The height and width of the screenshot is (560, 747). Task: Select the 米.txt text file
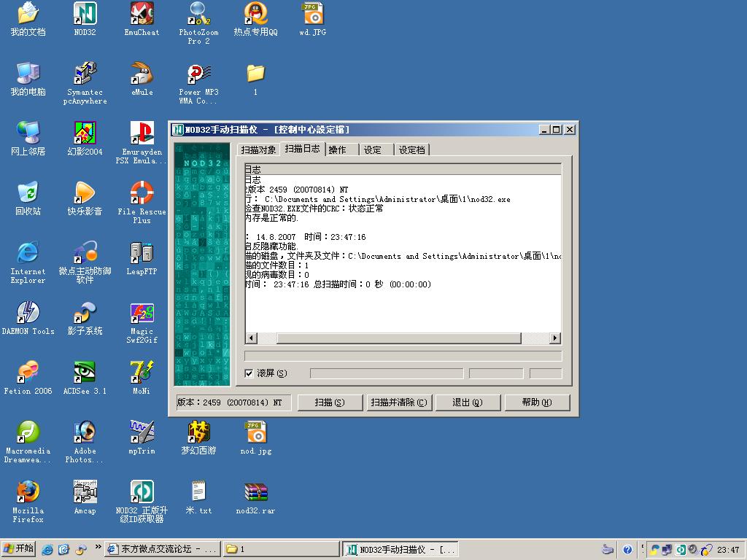[x=198, y=497]
